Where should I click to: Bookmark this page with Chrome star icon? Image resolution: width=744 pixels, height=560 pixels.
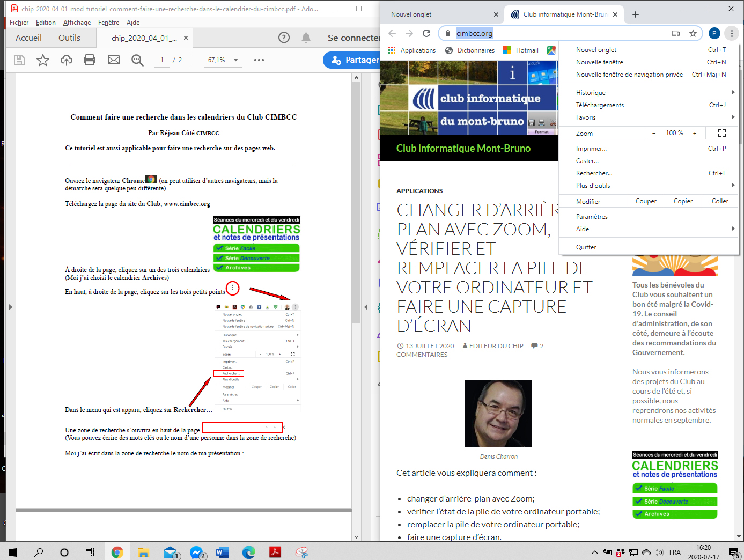(693, 33)
